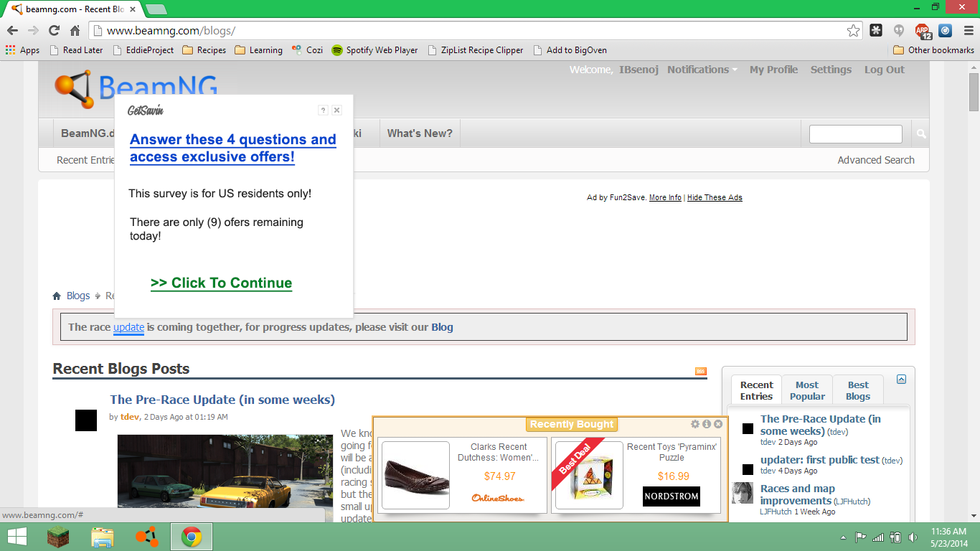Click the Recently Bought ad settings gear
Screen dimensions: 980x551
(695, 424)
